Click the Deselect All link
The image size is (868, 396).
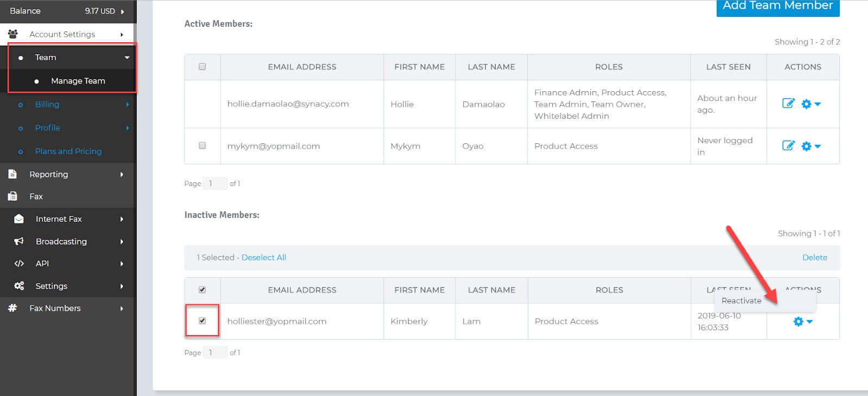pyautogui.click(x=264, y=258)
